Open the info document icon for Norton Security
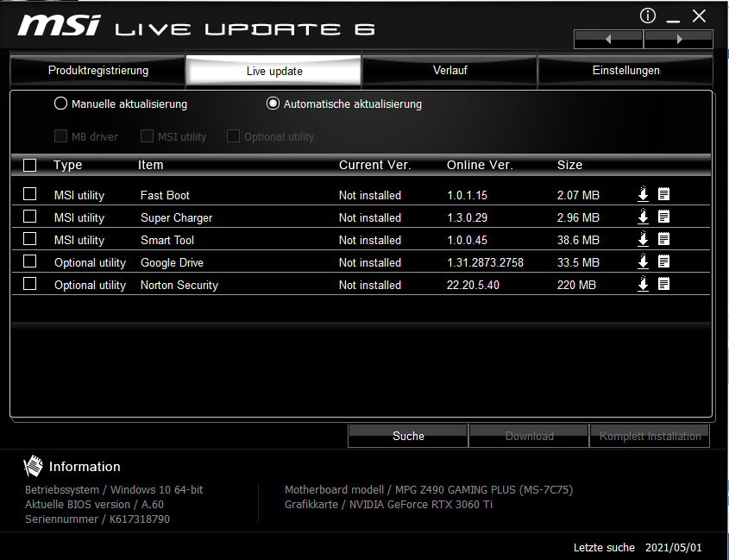Image resolution: width=729 pixels, height=560 pixels. click(x=664, y=284)
